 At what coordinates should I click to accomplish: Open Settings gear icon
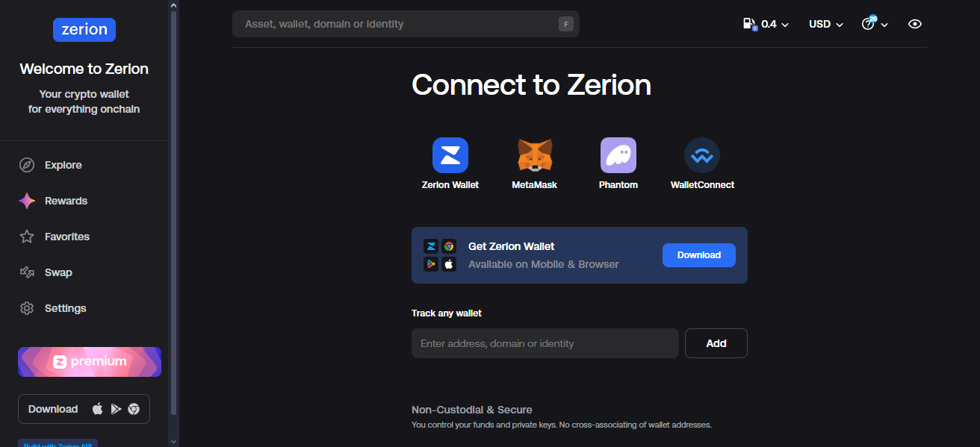click(x=27, y=308)
